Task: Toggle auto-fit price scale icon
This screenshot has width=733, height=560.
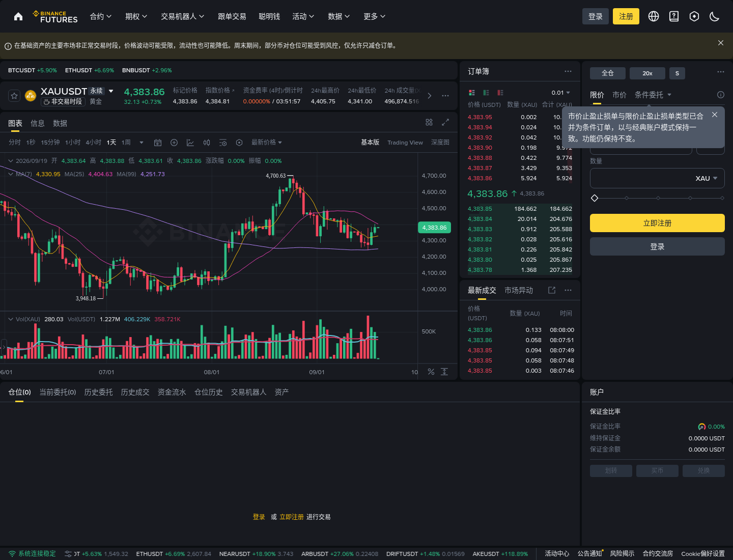Action: pos(444,372)
